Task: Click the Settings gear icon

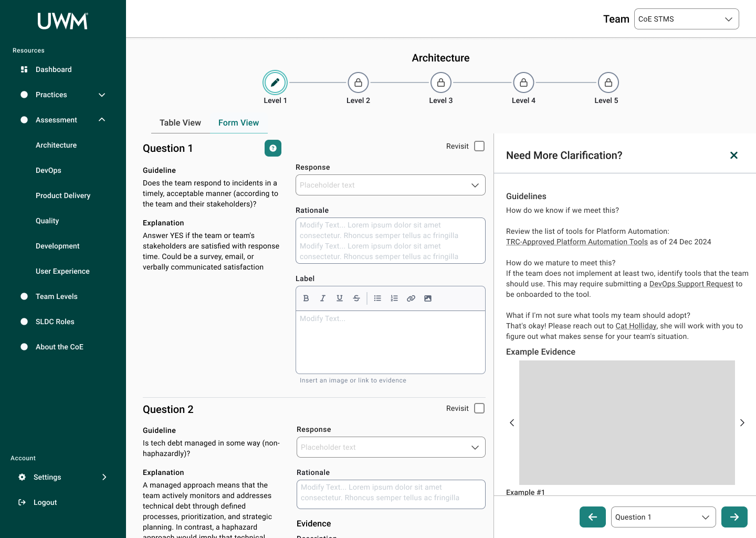Action: coord(22,477)
